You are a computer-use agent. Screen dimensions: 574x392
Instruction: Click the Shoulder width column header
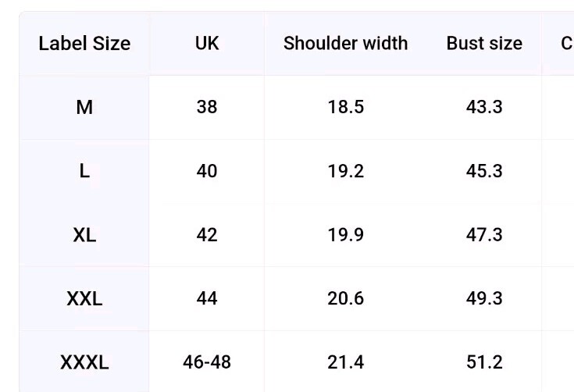[345, 44]
